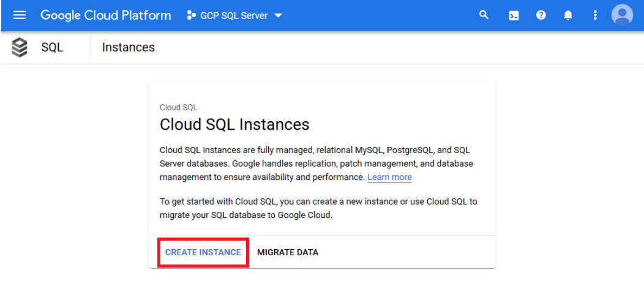Open the search magnifier icon

[484, 15]
